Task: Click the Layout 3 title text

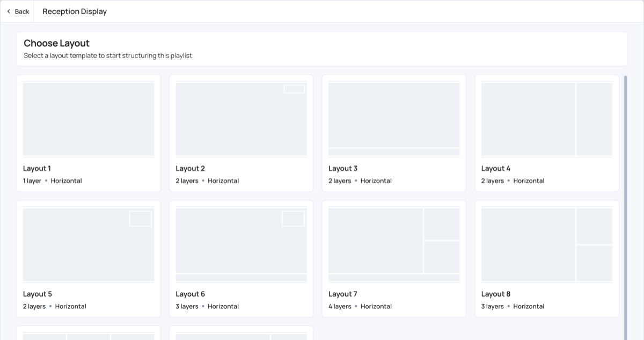Action: pos(343,168)
